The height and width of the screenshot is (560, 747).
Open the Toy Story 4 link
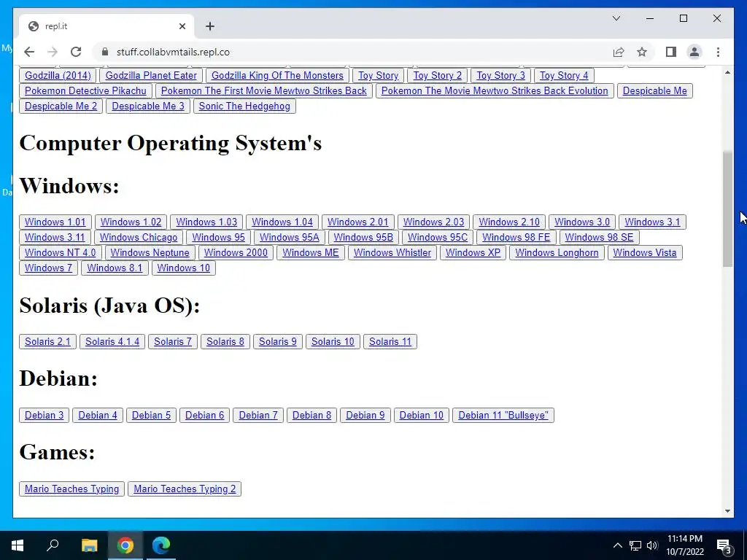coord(564,75)
